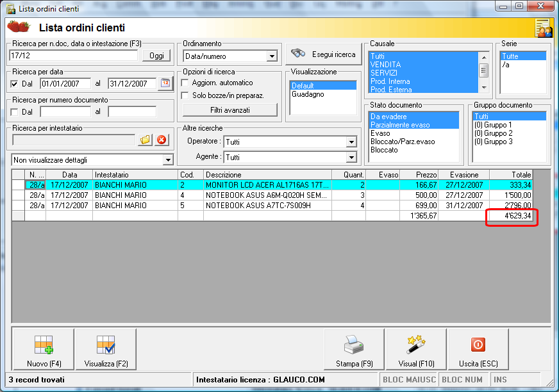The height and width of the screenshot is (392, 559).
Task: Open the Operatore dropdown
Action: [351, 142]
